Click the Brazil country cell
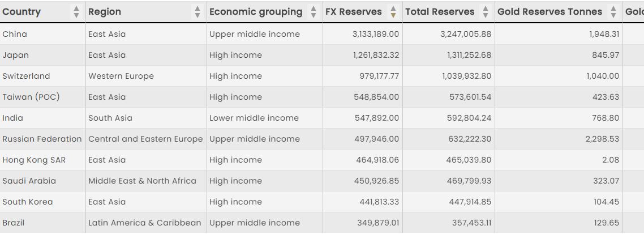The image size is (644, 234). (14, 223)
